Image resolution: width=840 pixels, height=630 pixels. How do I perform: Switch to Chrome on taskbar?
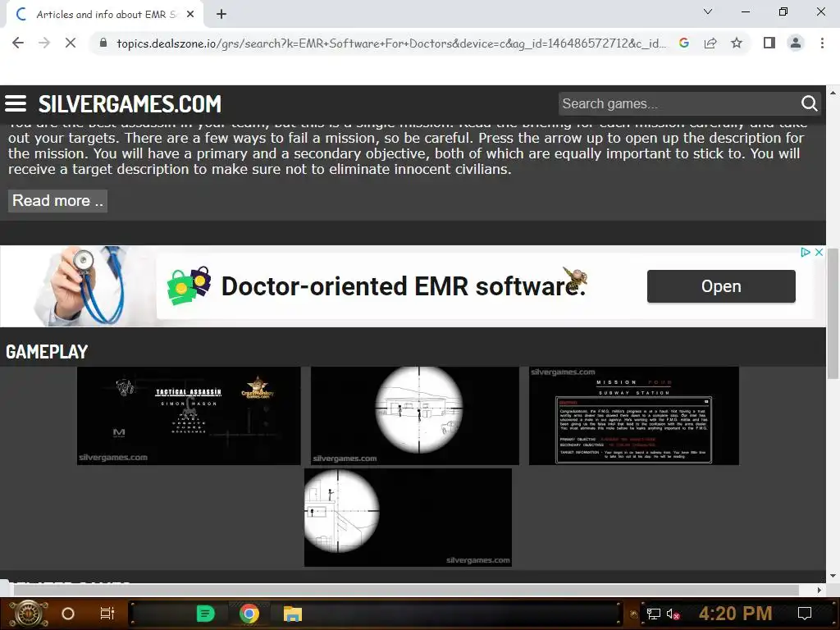click(249, 614)
